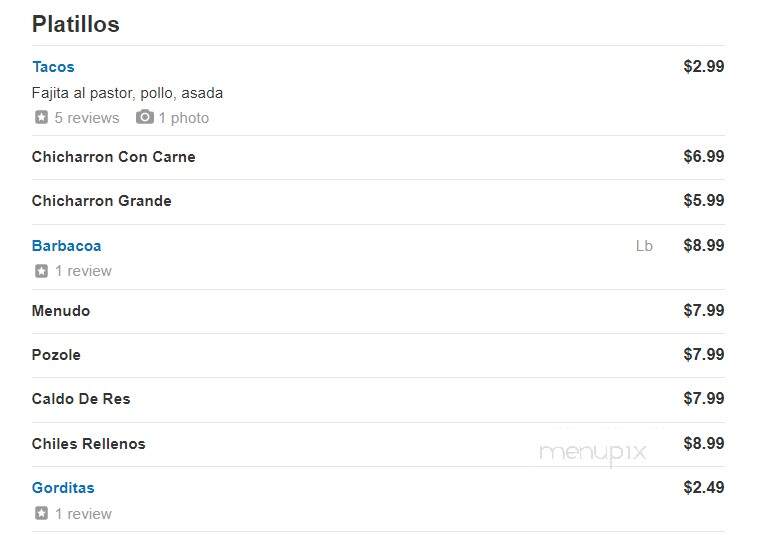This screenshot has width=772, height=535.
Task: Open the Tacos menu item link
Action: (x=53, y=66)
